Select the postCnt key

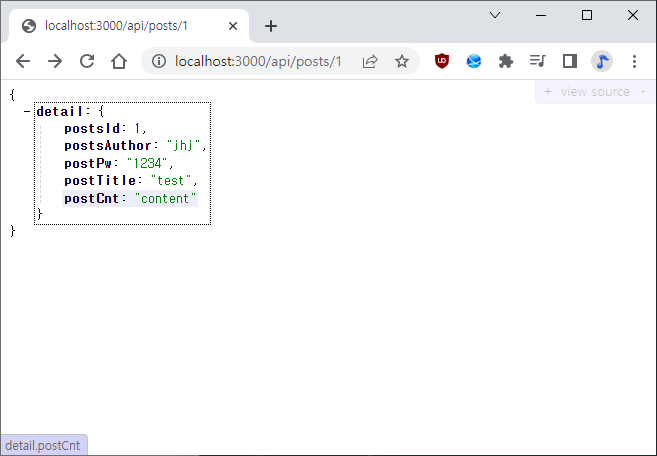click(92, 198)
